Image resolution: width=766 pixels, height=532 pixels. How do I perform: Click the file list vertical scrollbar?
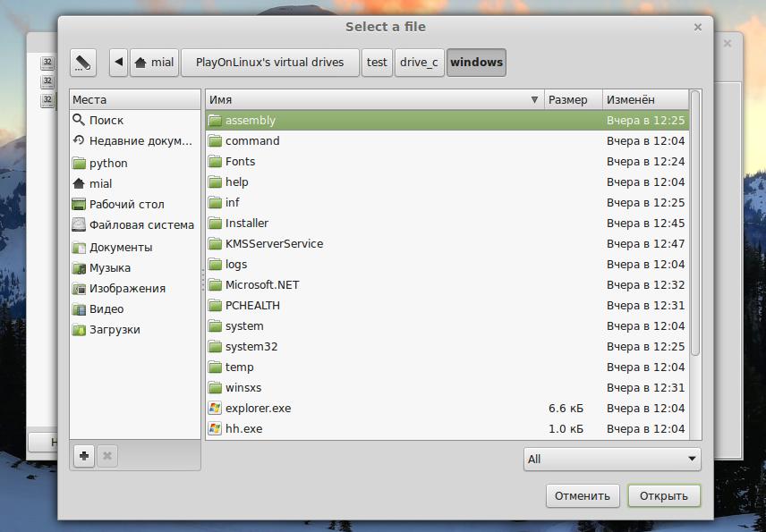(x=695, y=223)
